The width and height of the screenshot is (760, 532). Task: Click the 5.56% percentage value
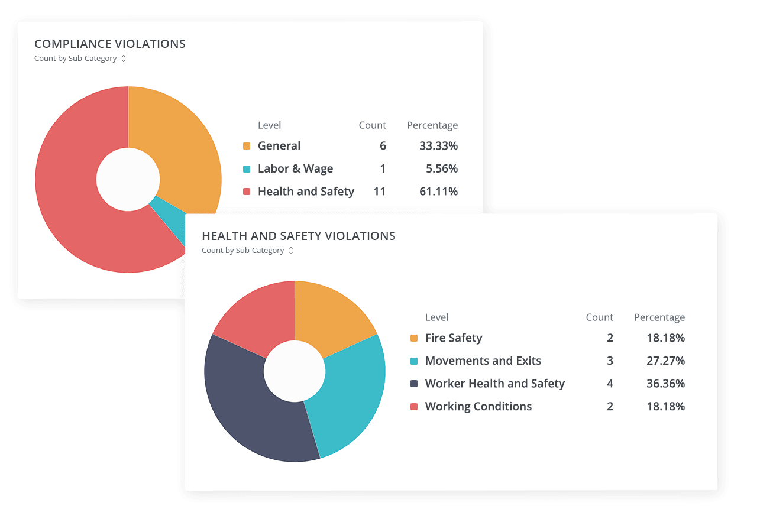442,169
